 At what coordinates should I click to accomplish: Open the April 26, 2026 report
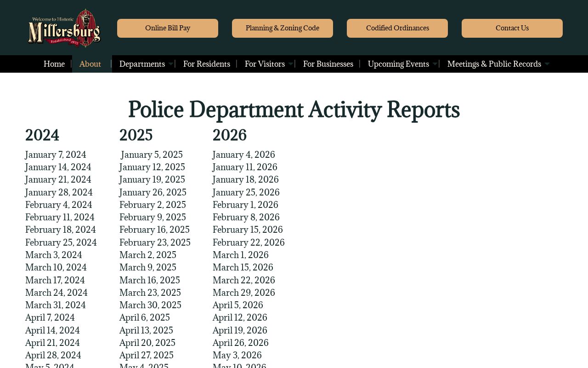coord(241,343)
